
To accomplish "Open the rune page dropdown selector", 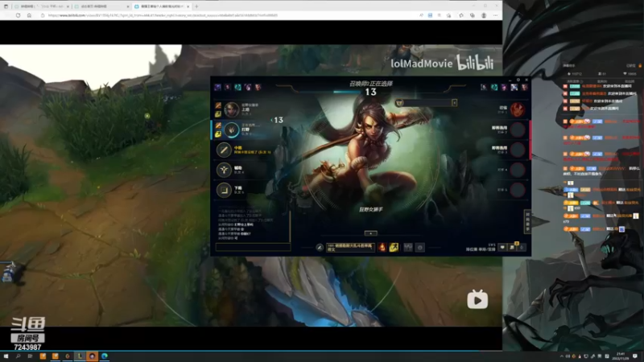I will click(x=350, y=247).
